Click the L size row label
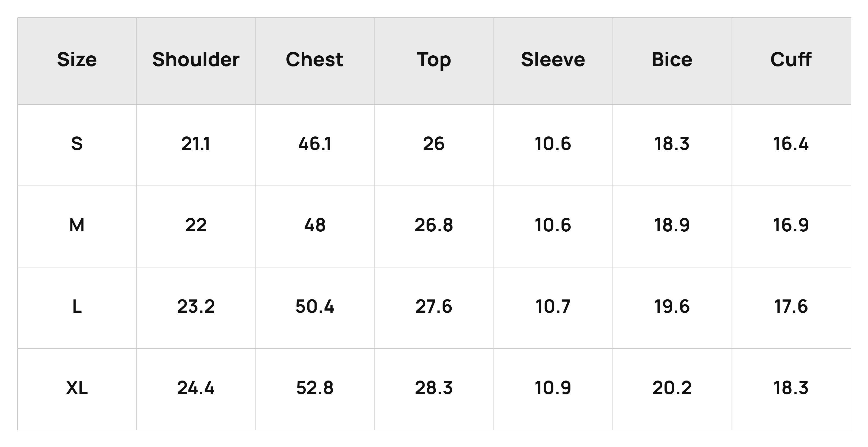868x447 pixels. click(x=77, y=306)
